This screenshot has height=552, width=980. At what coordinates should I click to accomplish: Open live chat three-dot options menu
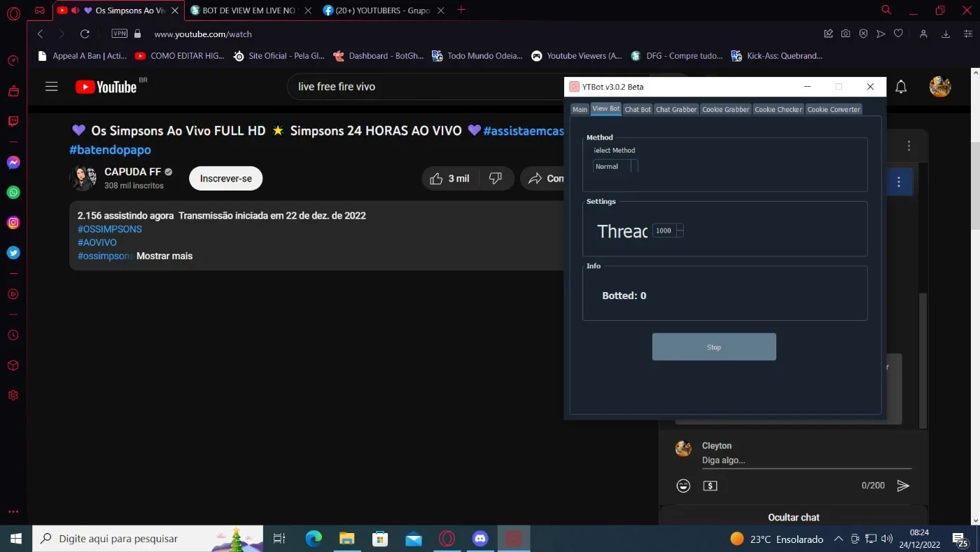(x=909, y=146)
